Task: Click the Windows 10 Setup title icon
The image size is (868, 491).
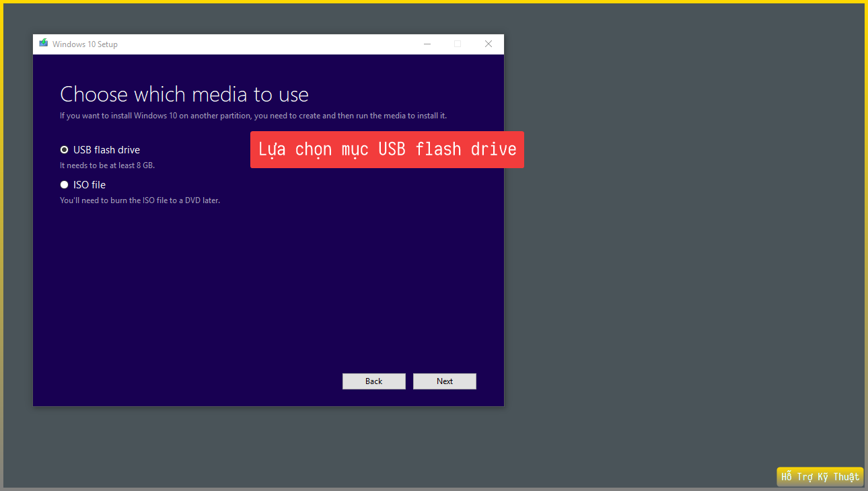Action: (44, 44)
